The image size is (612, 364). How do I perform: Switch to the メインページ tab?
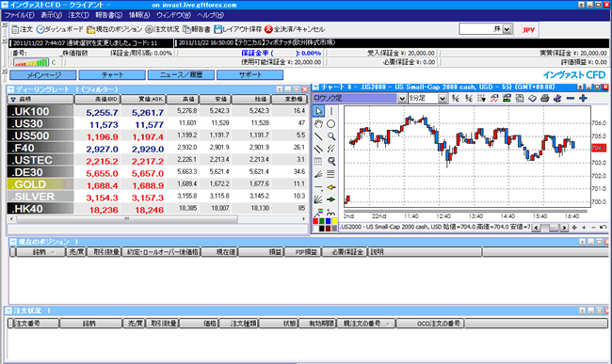point(43,75)
